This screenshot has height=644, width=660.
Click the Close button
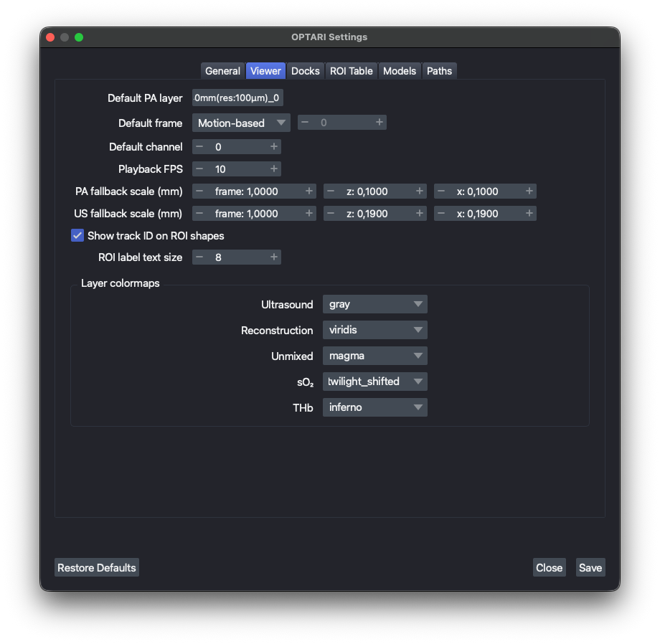pos(550,568)
